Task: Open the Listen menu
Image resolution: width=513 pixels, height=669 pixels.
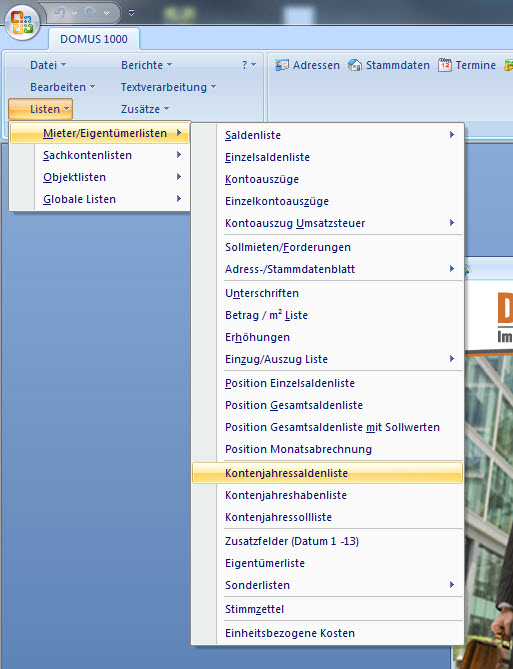Action: [x=41, y=109]
